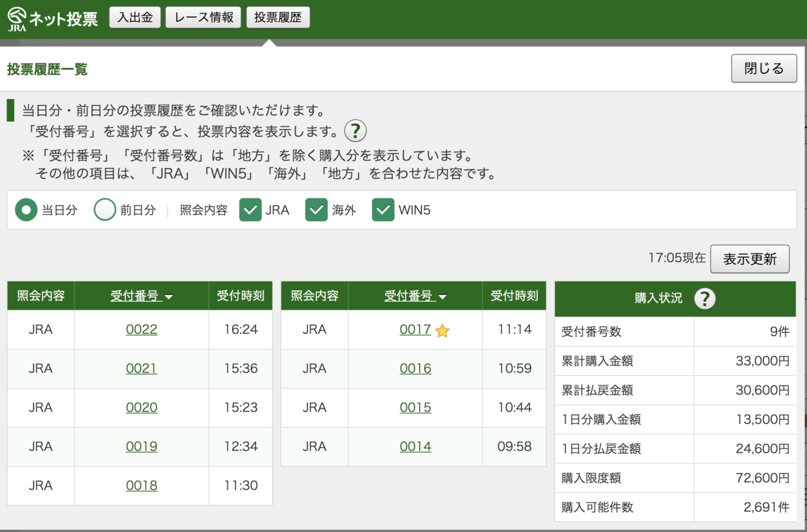Open receipt number 0014
The height and width of the screenshot is (532, 807).
pos(415,447)
